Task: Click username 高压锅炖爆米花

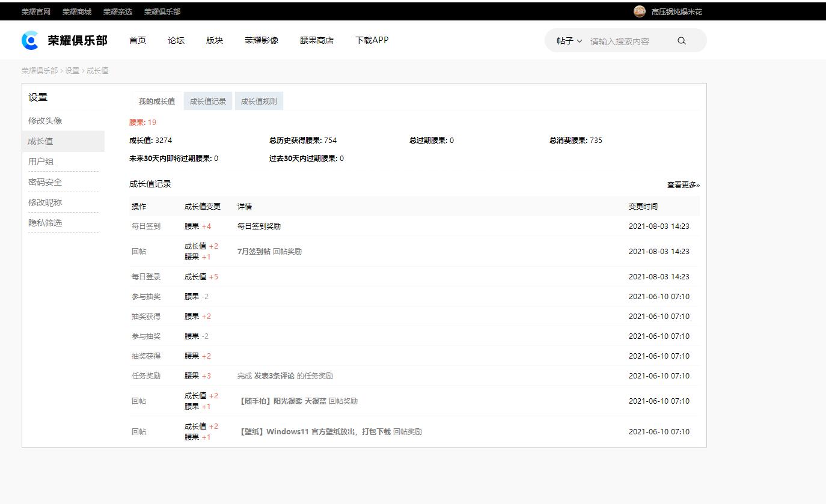Action: click(677, 11)
